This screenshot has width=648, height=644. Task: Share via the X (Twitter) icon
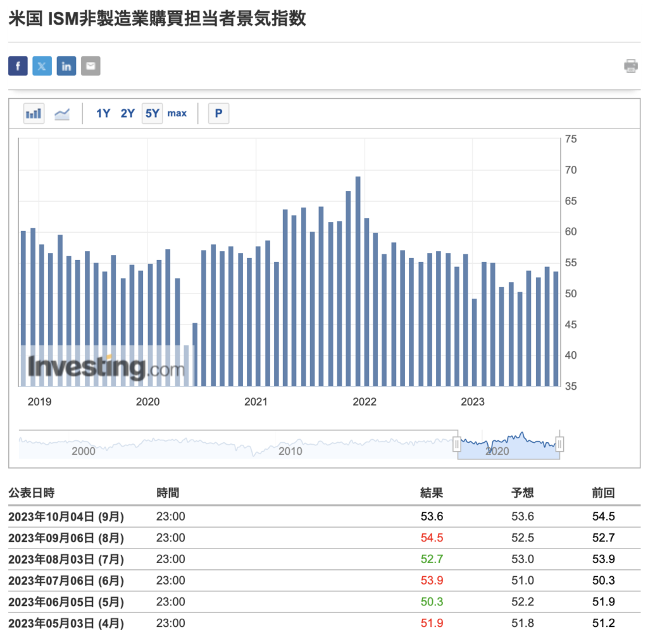[42, 66]
